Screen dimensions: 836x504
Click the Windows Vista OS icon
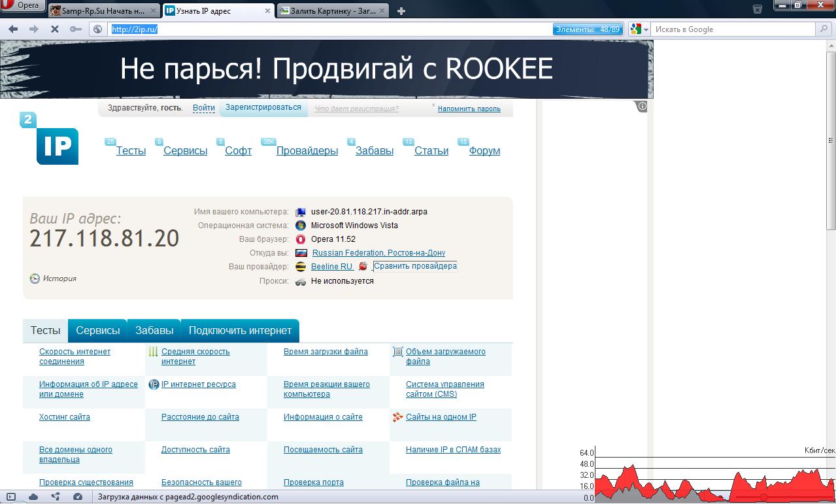click(x=301, y=226)
